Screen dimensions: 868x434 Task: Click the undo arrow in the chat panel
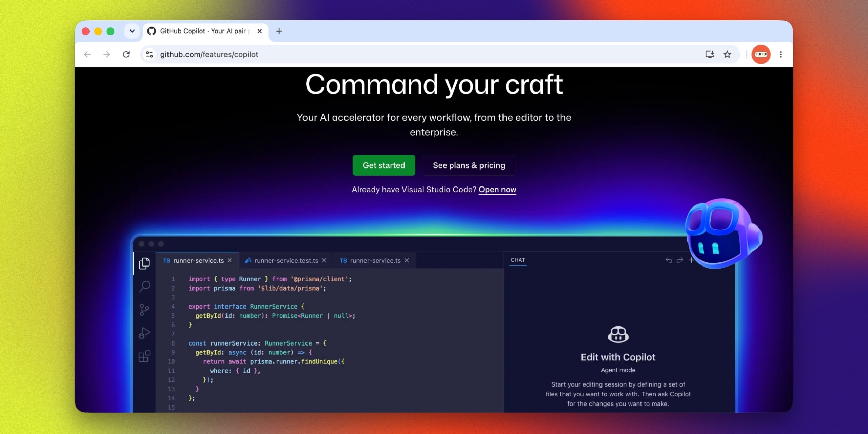pyautogui.click(x=669, y=260)
